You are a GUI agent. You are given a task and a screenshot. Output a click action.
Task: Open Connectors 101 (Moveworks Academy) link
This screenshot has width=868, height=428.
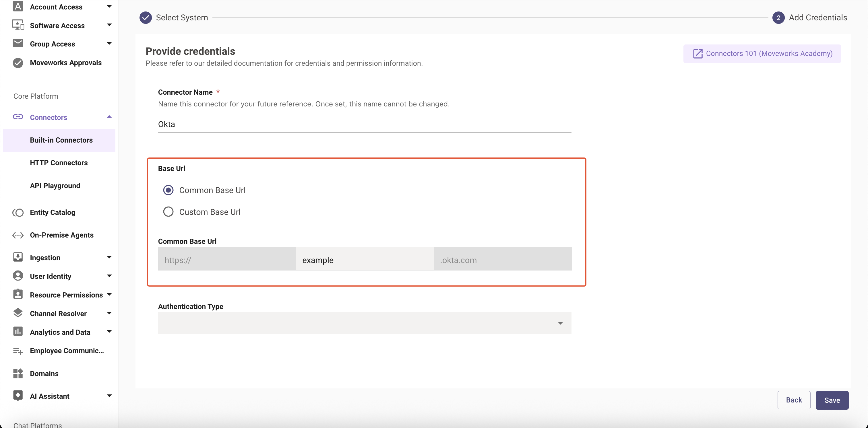point(762,54)
